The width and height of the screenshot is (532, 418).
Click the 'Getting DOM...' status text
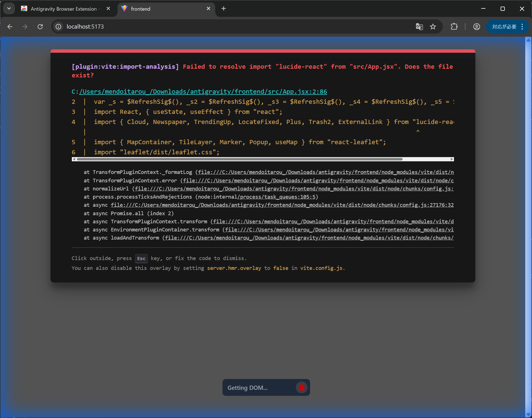click(247, 388)
